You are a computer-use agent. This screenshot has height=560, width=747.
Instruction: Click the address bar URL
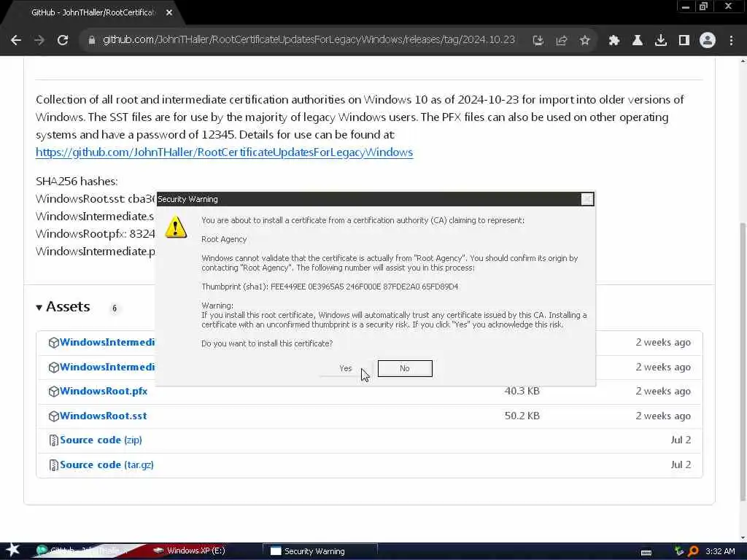click(309, 40)
